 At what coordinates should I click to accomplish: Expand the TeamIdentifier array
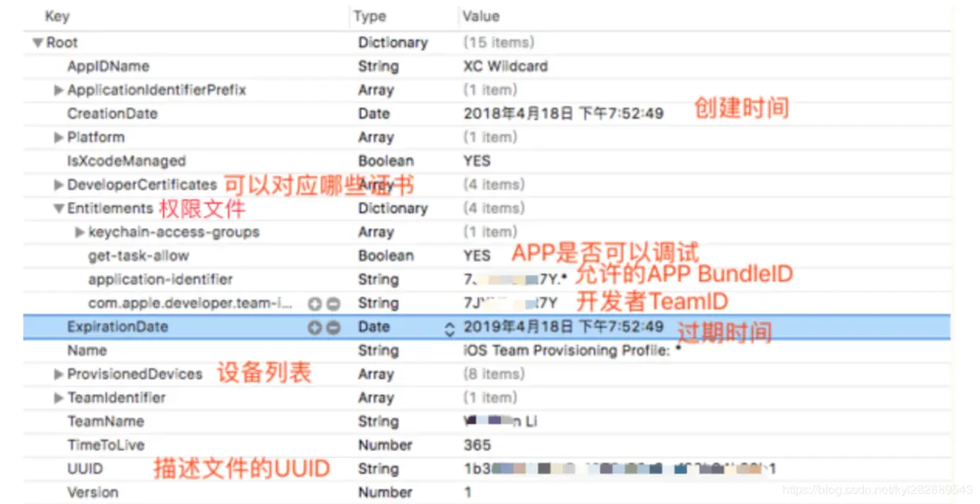tap(58, 398)
